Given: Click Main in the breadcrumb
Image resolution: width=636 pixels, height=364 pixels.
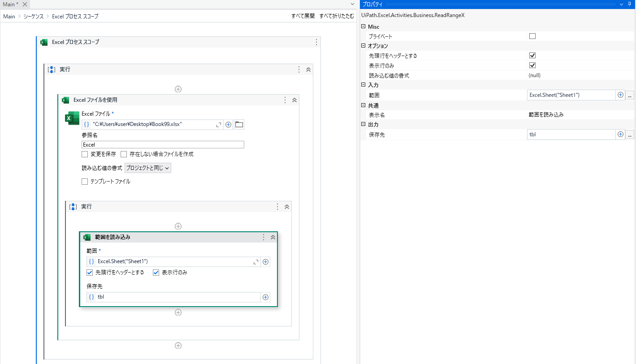Looking at the screenshot, I should point(9,16).
